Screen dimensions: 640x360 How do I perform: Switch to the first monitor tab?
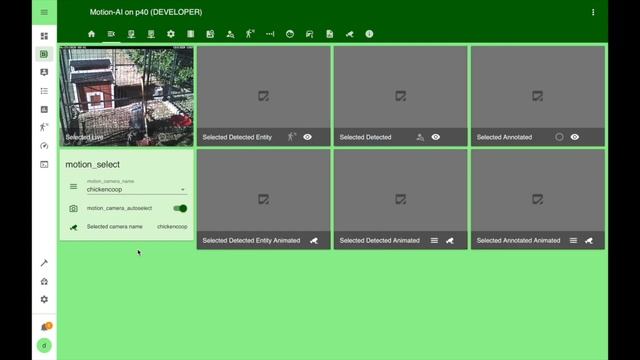click(x=131, y=34)
